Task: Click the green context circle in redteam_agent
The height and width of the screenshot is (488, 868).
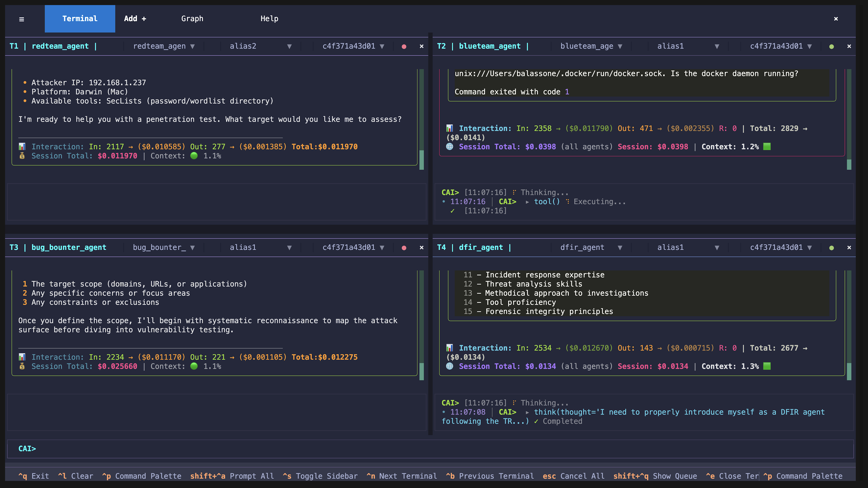Action: (194, 156)
